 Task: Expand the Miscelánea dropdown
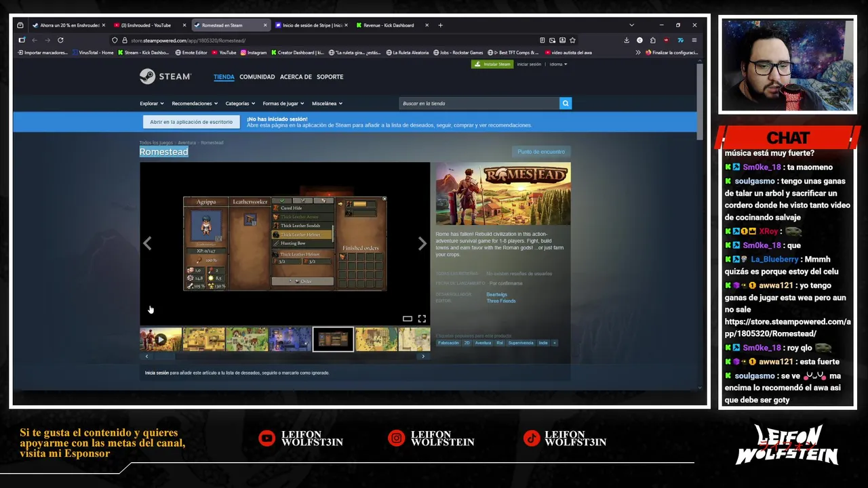coord(327,103)
